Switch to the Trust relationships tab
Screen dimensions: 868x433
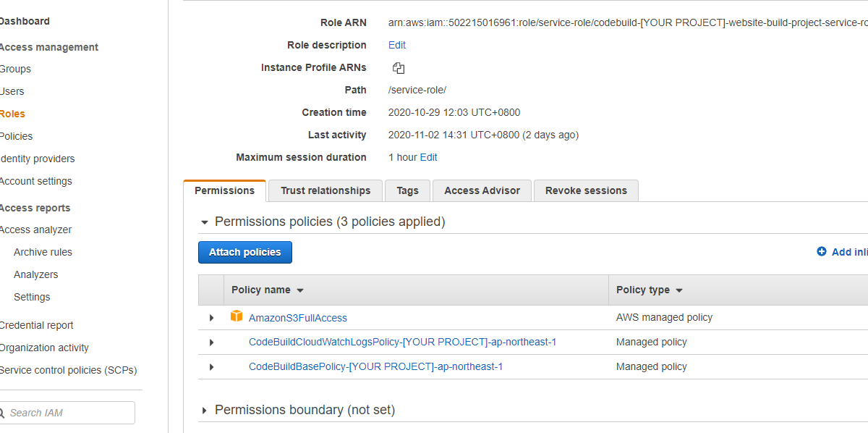[325, 190]
